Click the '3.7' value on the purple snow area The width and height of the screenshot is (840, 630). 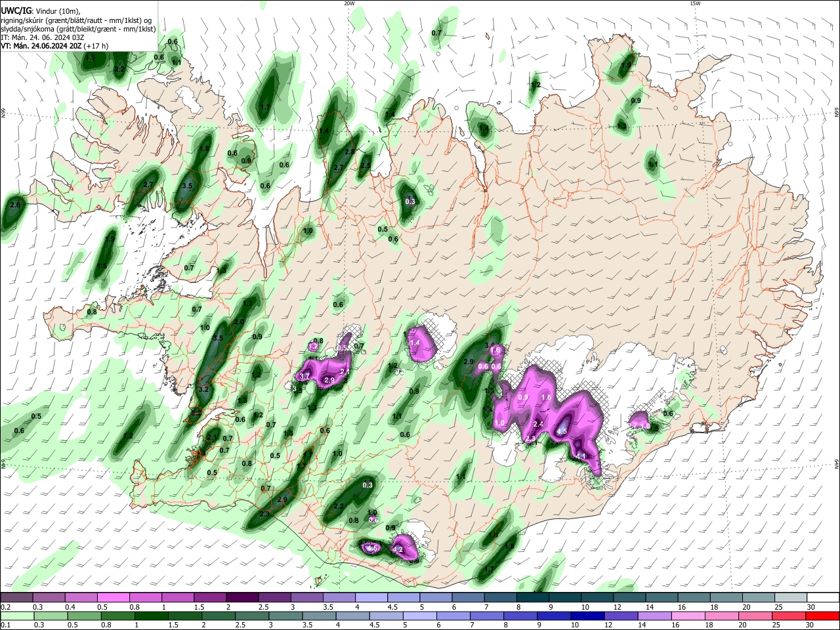(x=304, y=376)
